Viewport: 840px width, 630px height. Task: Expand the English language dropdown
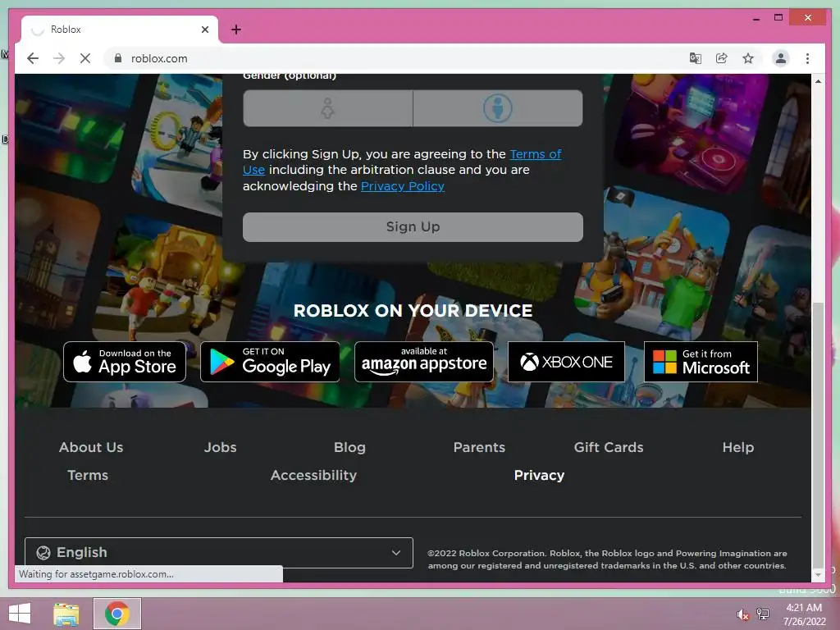point(218,552)
